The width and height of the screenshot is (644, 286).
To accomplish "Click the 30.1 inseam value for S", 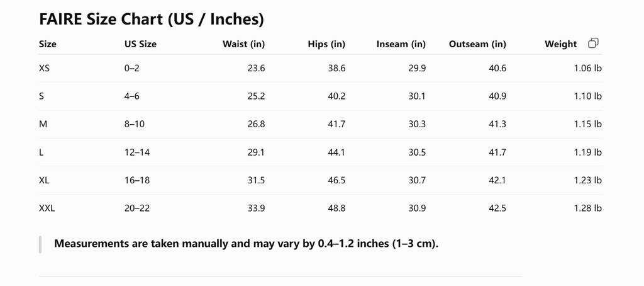I will coord(418,96).
